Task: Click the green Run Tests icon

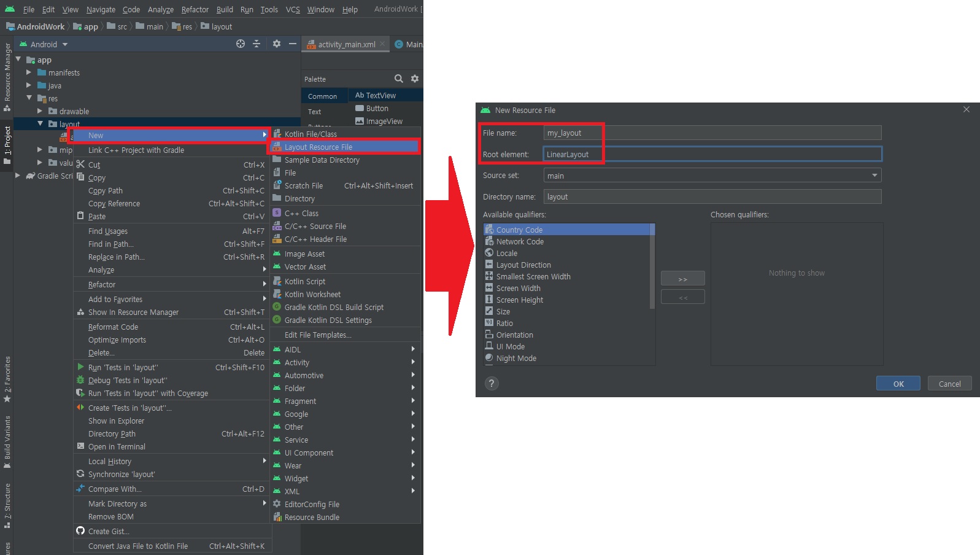Action: pos(80,367)
